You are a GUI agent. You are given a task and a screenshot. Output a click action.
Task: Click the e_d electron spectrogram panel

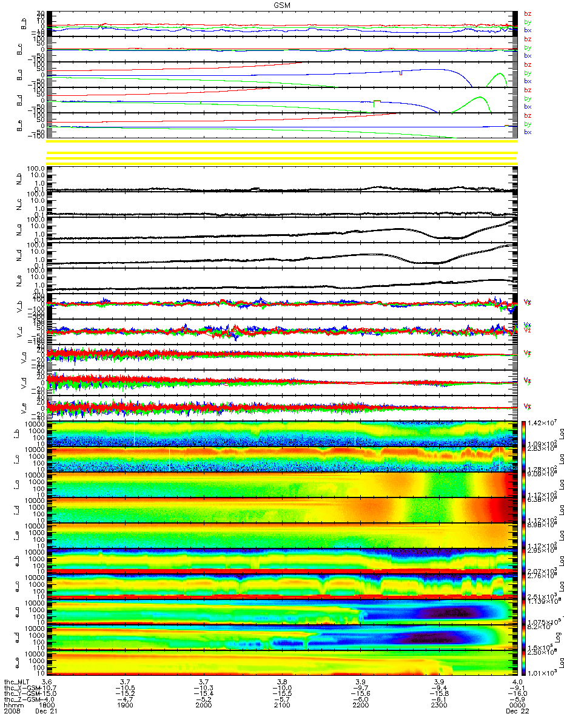click(282, 637)
